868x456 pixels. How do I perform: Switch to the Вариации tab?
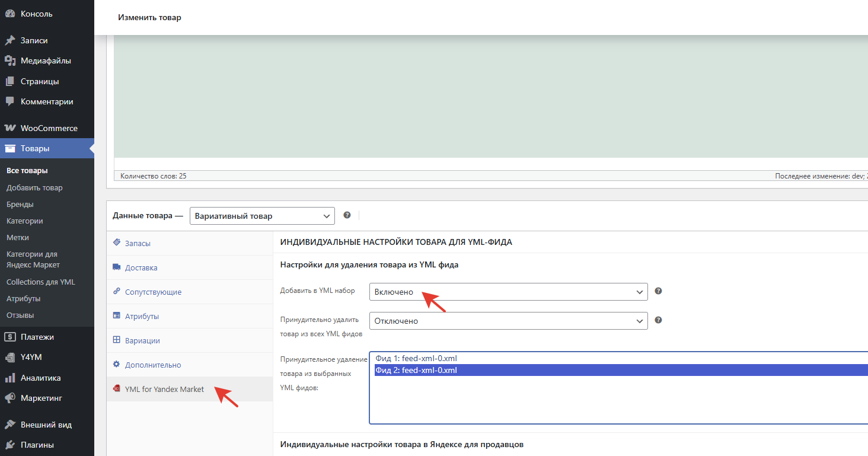pos(142,341)
